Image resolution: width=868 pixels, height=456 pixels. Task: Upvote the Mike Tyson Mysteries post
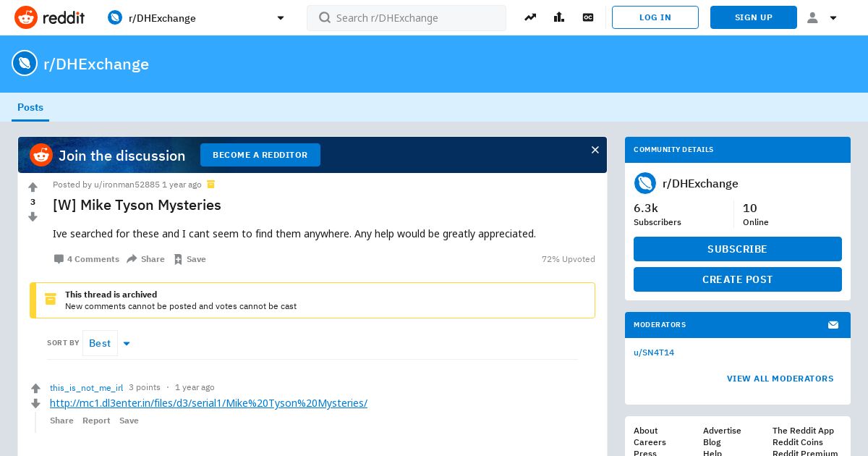coord(33,187)
